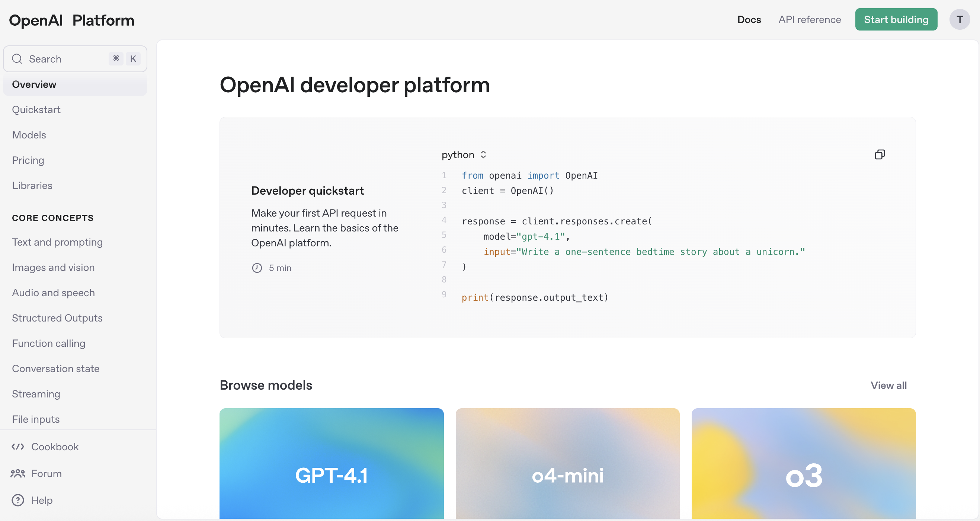Click the Cookbook code icon

(x=18, y=447)
